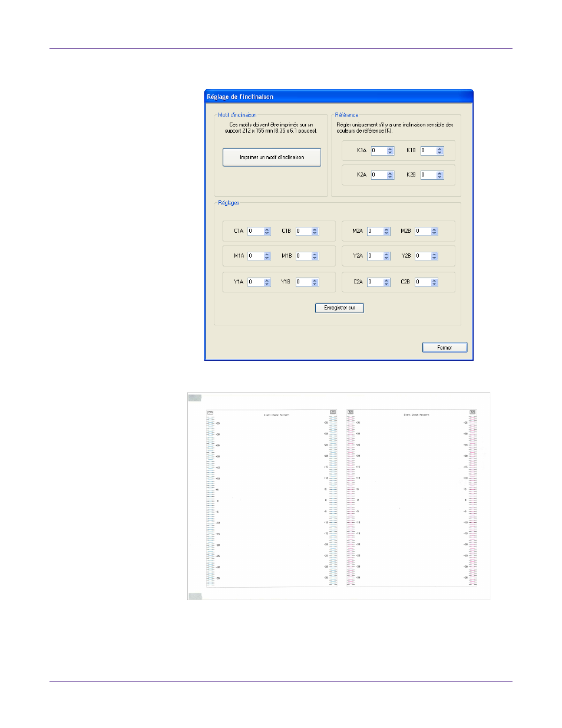Click the 'Réglage de l'inclinaison' title bar

coord(339,96)
